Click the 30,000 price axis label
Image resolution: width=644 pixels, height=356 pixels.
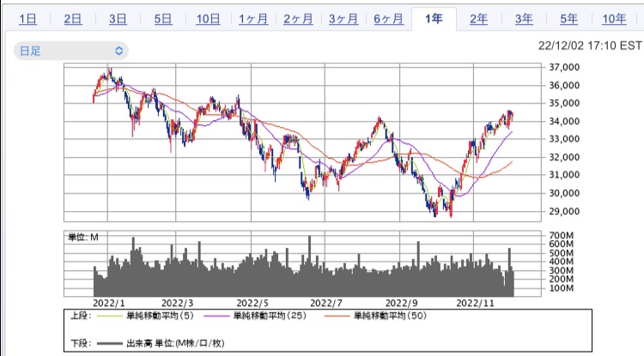564,193
